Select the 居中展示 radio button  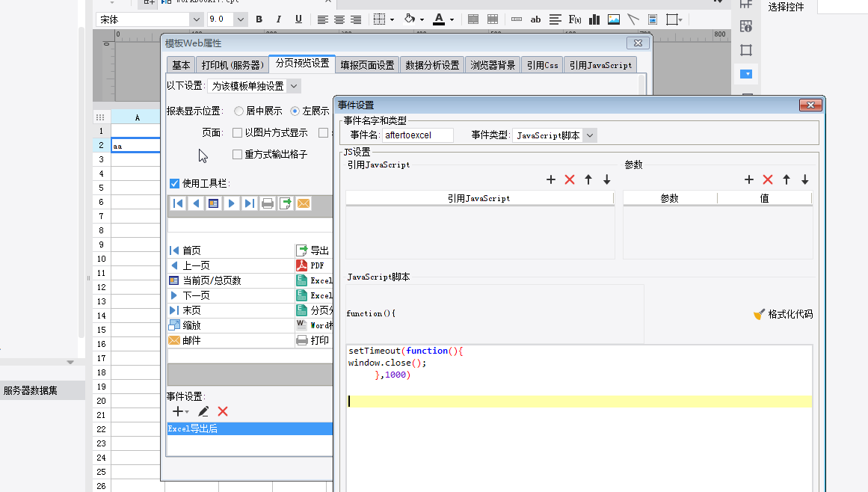(x=238, y=111)
